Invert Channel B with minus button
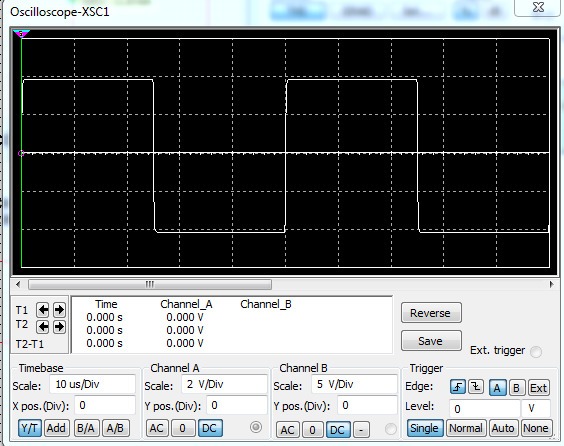The height and width of the screenshot is (446, 564). [x=361, y=430]
